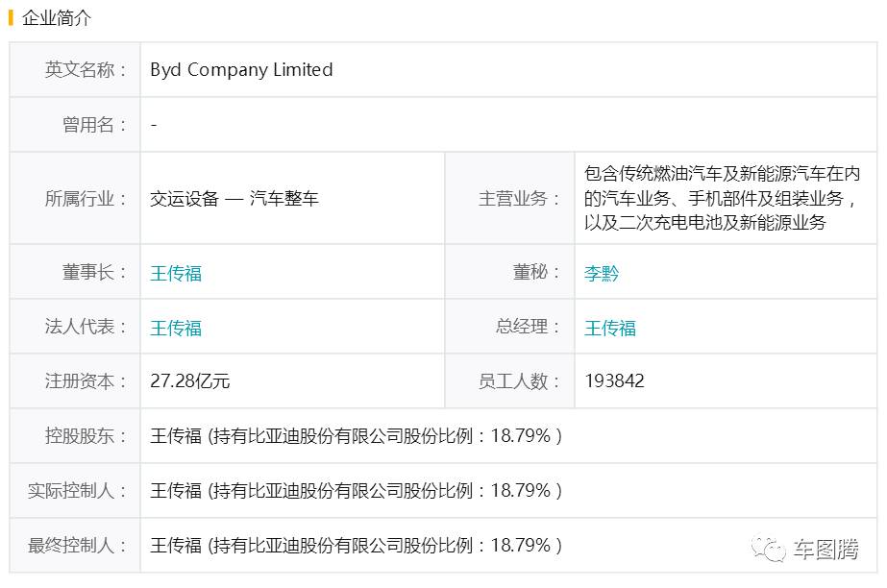887x588 pixels.
Task: Open 王传福 link in 董事长 row
Action: point(176,273)
